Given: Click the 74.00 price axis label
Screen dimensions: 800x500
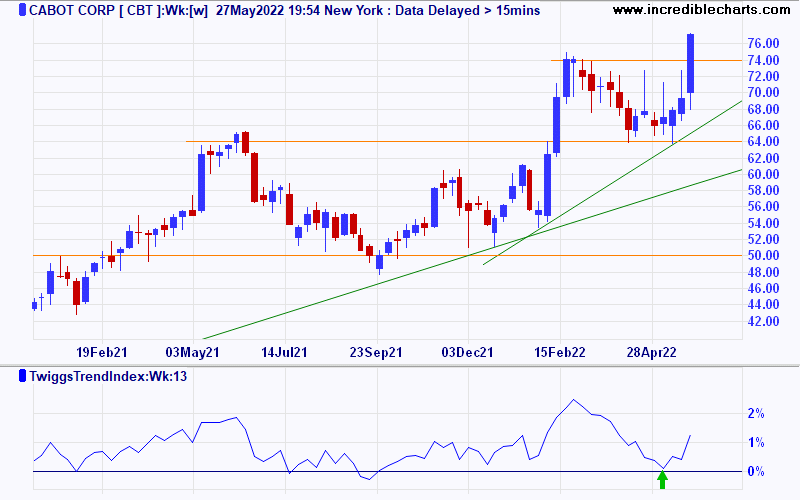Looking at the screenshot, I should pos(763,60).
